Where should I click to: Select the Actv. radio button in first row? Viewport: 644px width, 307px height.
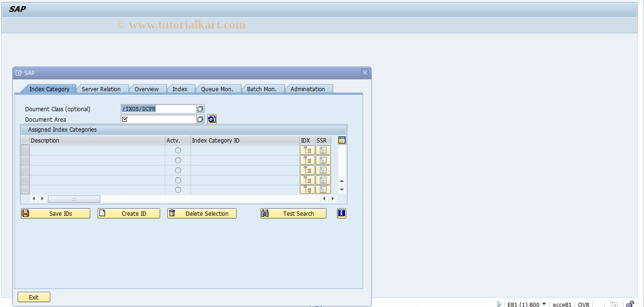[x=178, y=150]
